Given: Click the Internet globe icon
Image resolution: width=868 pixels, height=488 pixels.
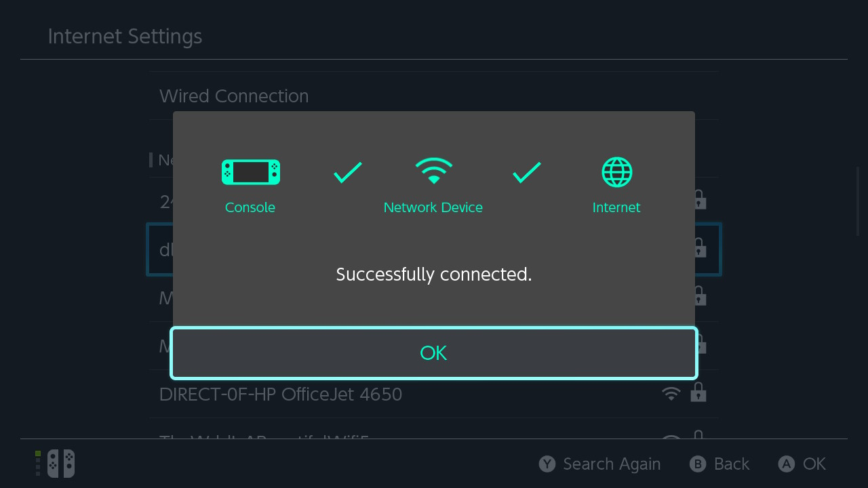Looking at the screenshot, I should pos(617,172).
